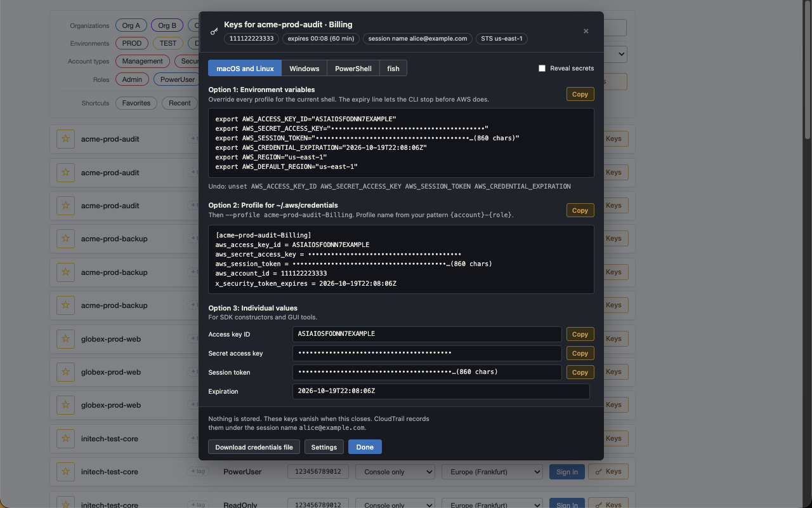Download the credentials file
The height and width of the screenshot is (508, 812).
tap(254, 447)
